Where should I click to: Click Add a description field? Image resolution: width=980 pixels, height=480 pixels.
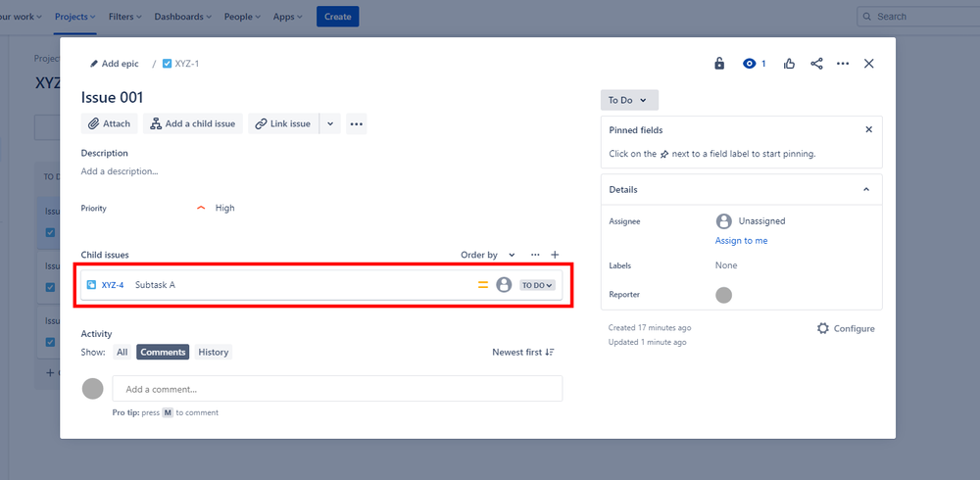click(120, 171)
